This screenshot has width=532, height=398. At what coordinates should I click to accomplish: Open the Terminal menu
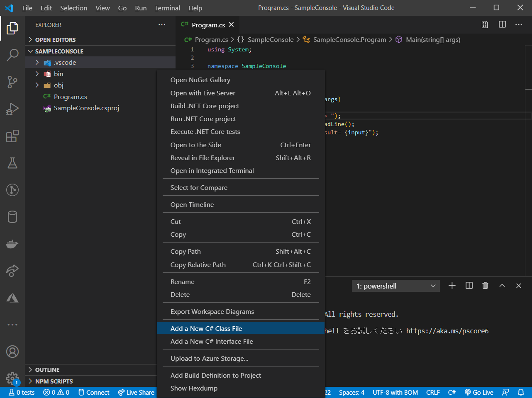coord(167,8)
